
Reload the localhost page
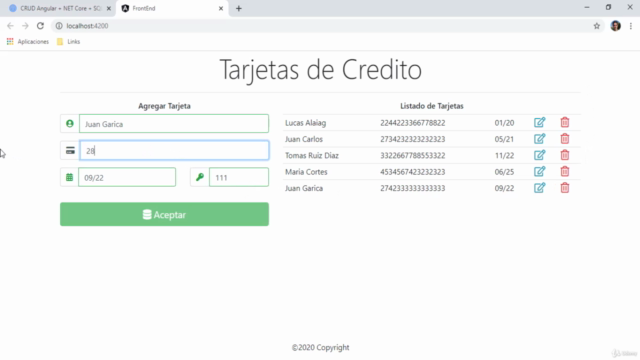[x=40, y=26]
